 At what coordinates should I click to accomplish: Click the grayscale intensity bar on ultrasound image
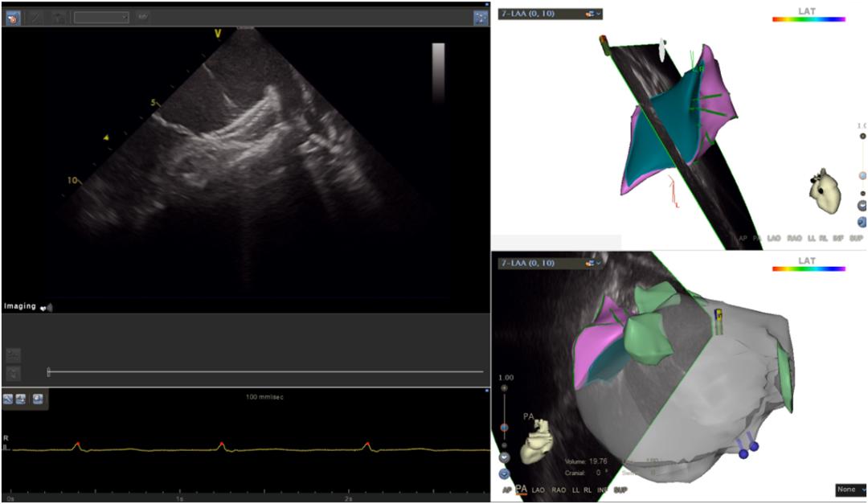pos(439,72)
